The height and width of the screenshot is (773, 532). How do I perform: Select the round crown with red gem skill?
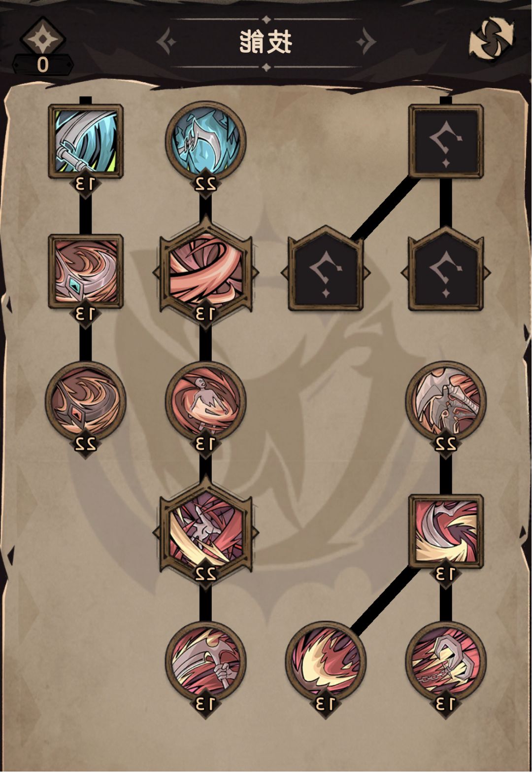pyautogui.click(x=86, y=401)
